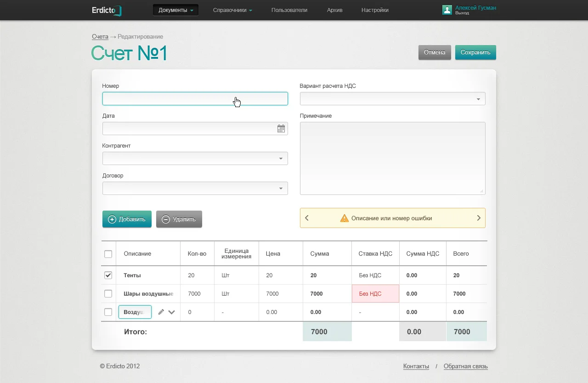The height and width of the screenshot is (383, 588).
Task: Click the Описание column header
Action: 148,254
